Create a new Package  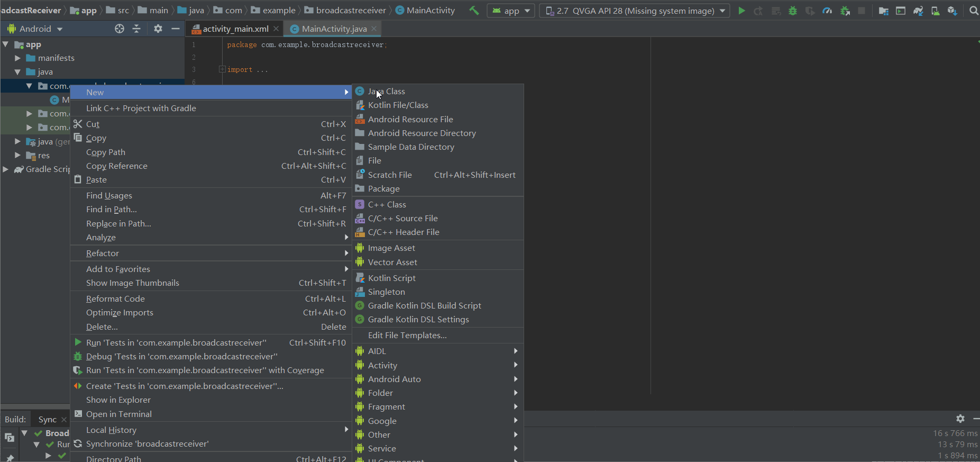[438, 188]
